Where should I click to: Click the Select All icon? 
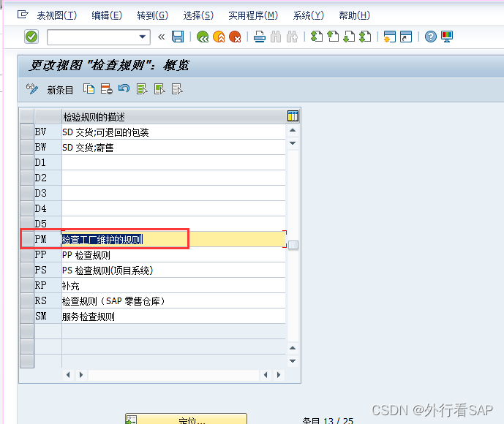pyautogui.click(x=142, y=88)
